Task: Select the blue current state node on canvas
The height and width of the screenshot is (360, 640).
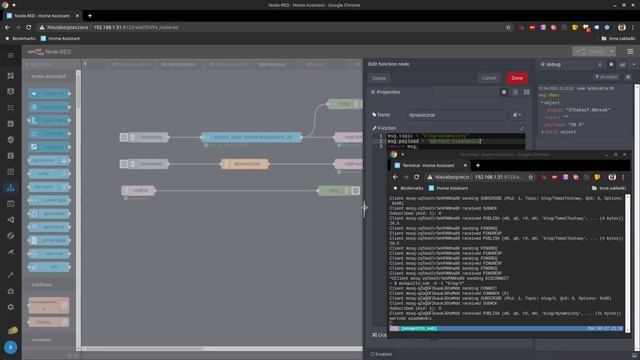Action: click(x=251, y=138)
